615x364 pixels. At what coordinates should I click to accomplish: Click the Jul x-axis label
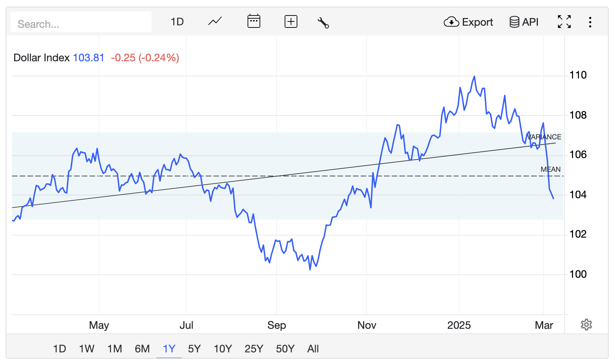click(x=186, y=325)
